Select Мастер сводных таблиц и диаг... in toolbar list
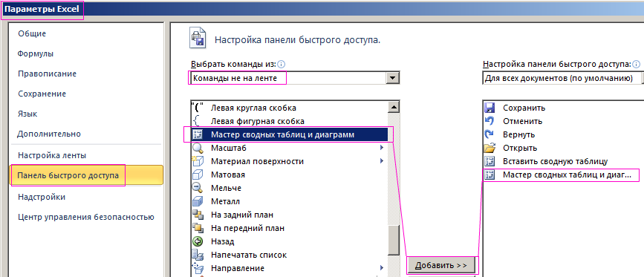 coord(564,175)
